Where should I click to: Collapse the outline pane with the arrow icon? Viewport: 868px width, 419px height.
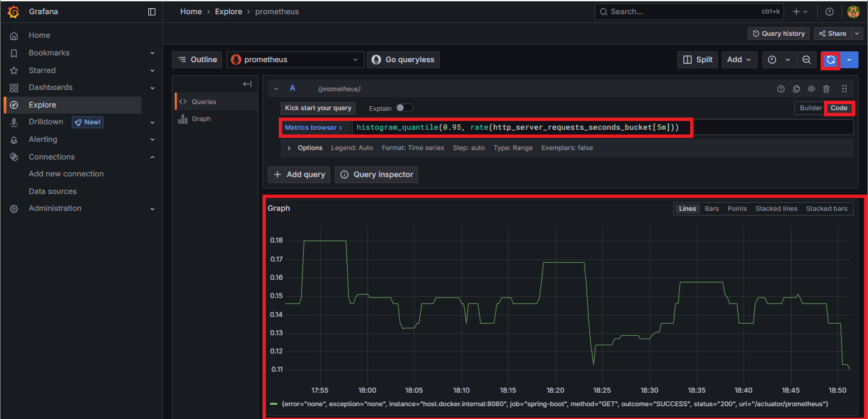247,84
